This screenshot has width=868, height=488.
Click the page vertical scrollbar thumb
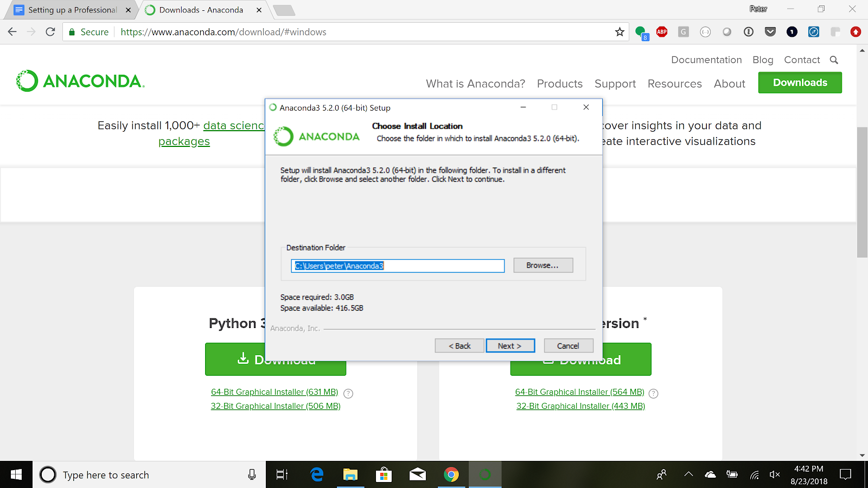click(x=862, y=192)
